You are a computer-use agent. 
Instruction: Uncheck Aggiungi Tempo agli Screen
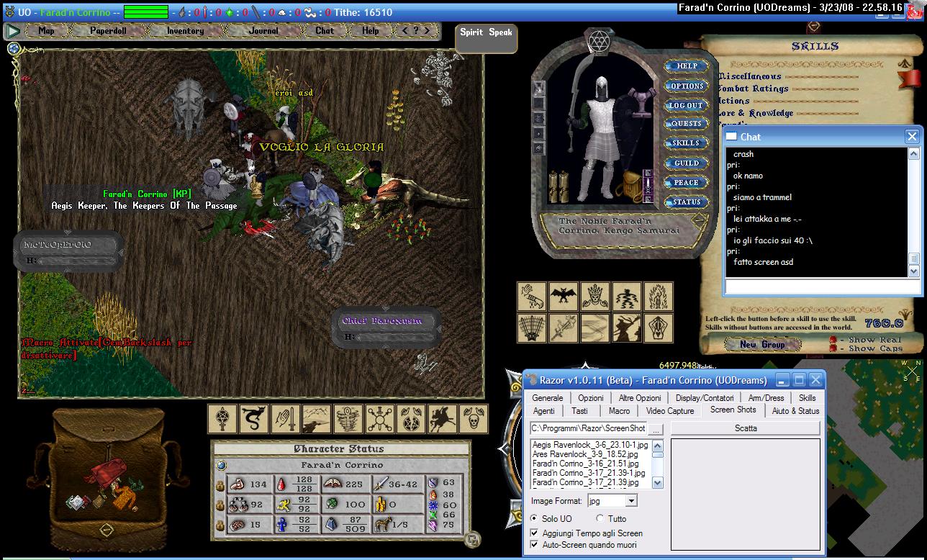534,533
